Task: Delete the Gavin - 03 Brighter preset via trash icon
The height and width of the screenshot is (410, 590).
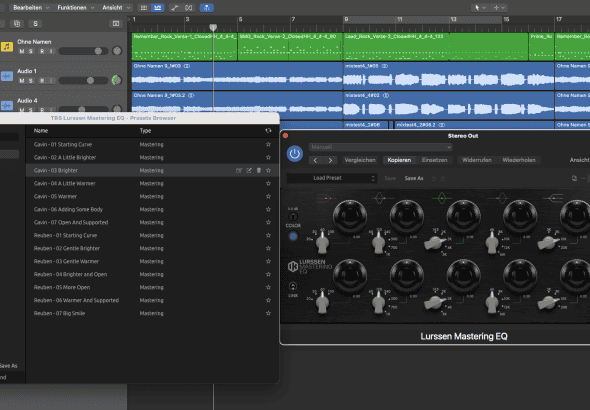Action: 259,170
